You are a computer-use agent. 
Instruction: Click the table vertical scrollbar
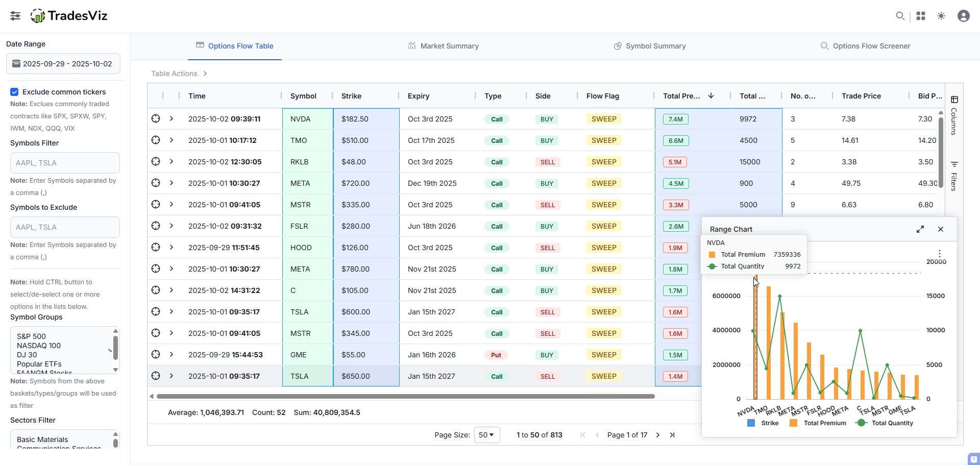pyautogui.click(x=941, y=152)
